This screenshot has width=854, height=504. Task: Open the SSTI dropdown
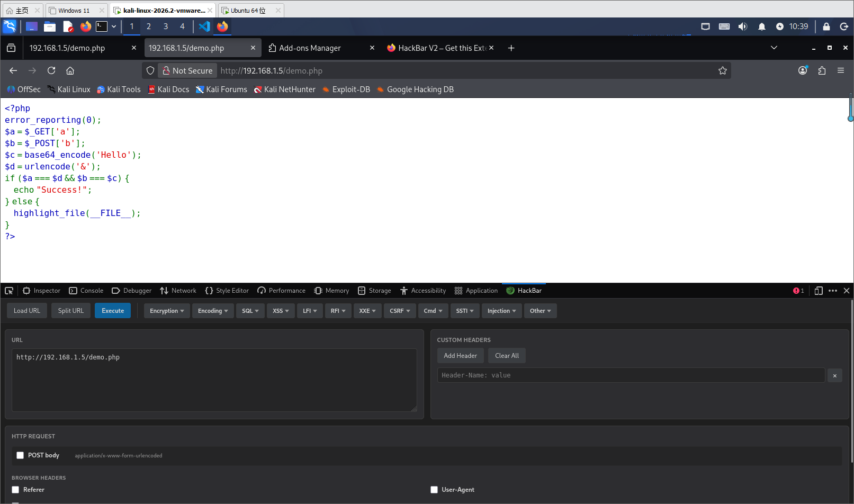pos(465,311)
